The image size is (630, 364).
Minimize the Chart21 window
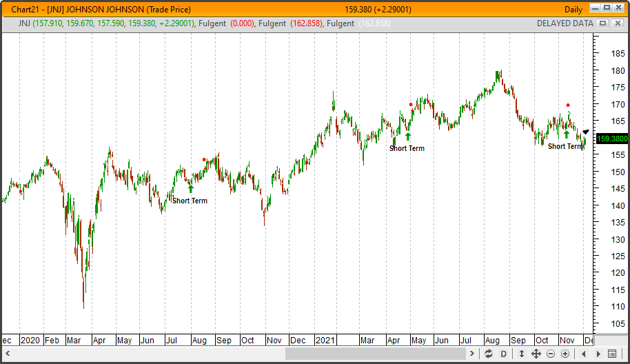pyautogui.click(x=596, y=8)
